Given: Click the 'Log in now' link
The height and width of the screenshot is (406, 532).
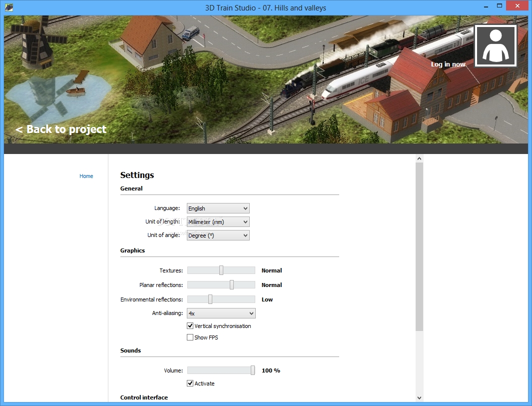Looking at the screenshot, I should [448, 64].
